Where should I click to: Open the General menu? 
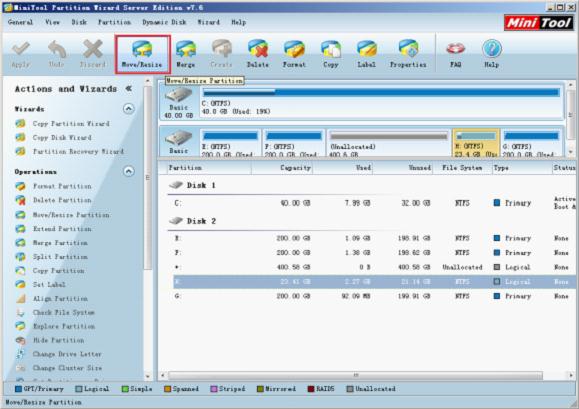pos(20,22)
